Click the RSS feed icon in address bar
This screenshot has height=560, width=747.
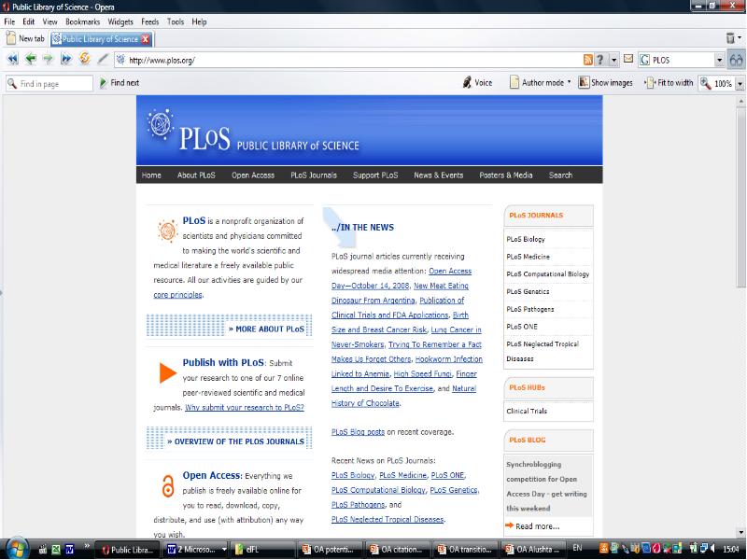587,60
